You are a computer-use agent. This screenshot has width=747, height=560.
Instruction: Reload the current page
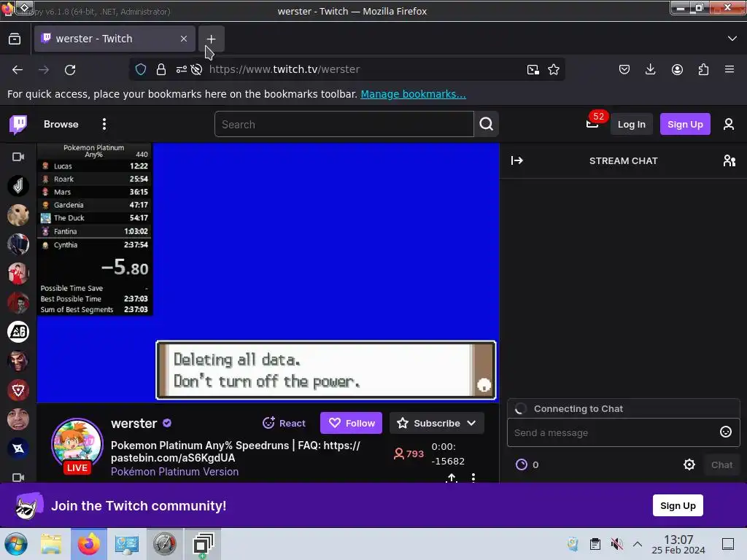click(70, 69)
